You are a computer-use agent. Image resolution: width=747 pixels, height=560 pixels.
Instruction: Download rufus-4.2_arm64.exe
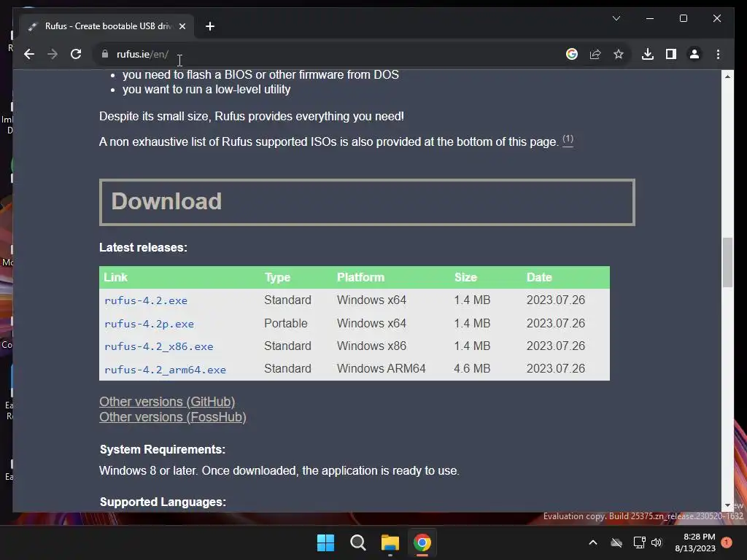tap(165, 370)
